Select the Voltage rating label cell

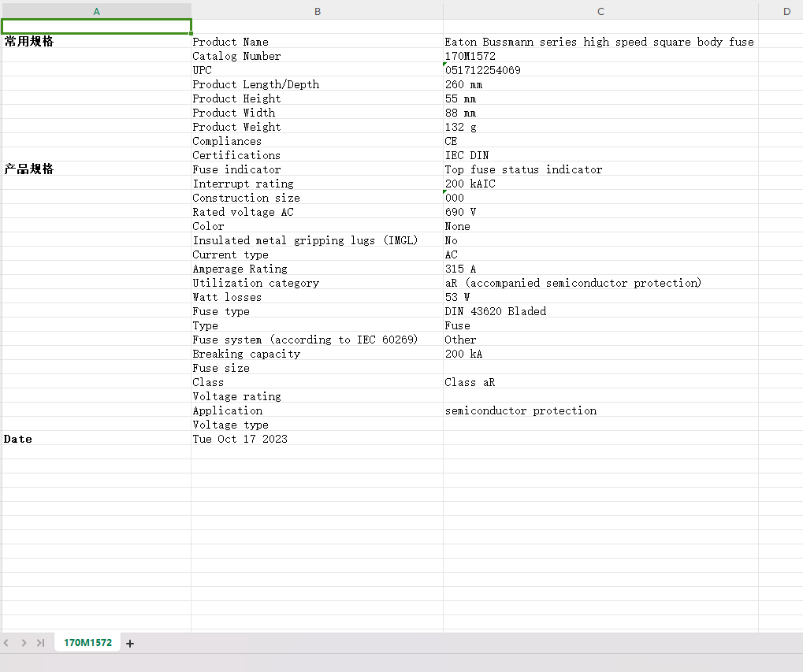317,396
